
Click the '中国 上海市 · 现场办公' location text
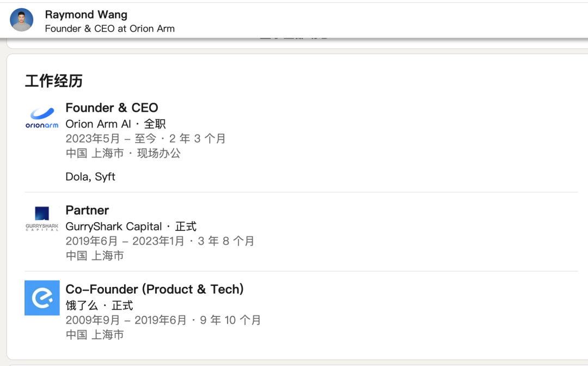[123, 153]
